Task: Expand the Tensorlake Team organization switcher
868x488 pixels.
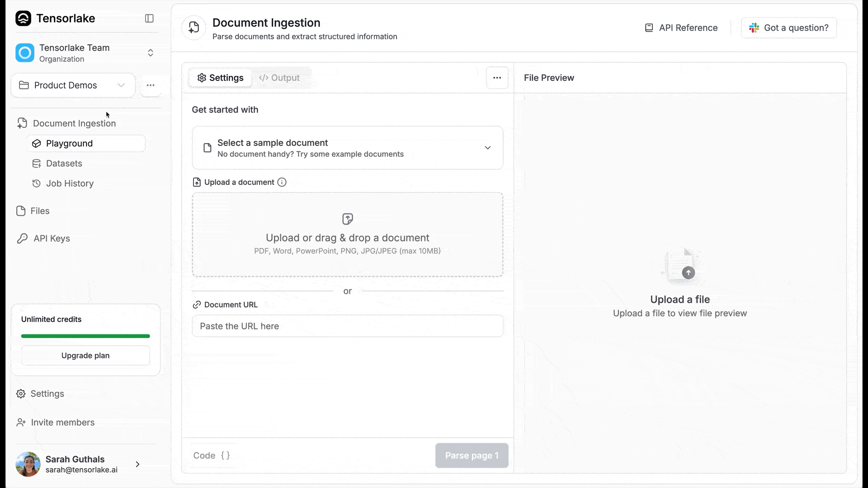Action: coord(151,53)
